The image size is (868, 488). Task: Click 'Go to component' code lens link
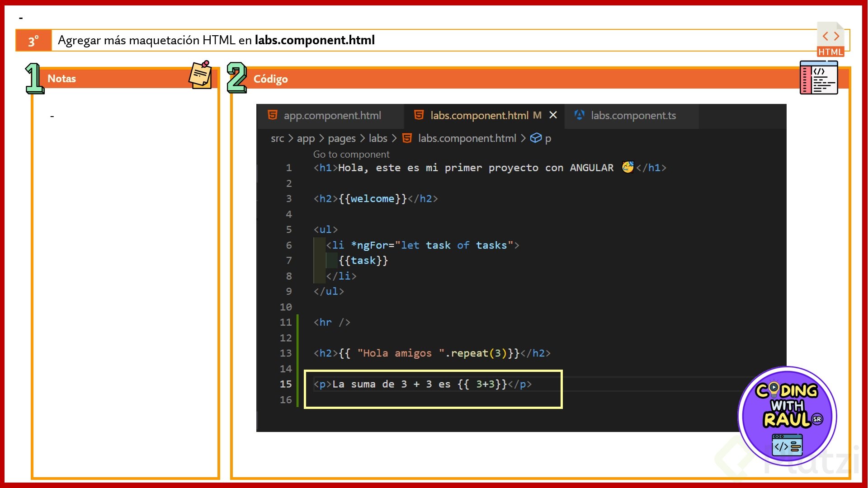click(x=351, y=155)
